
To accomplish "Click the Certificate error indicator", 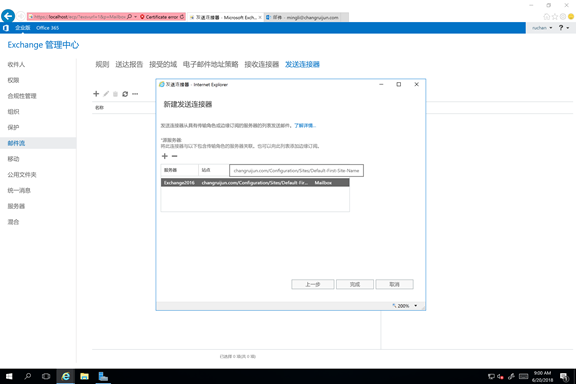I will click(159, 17).
